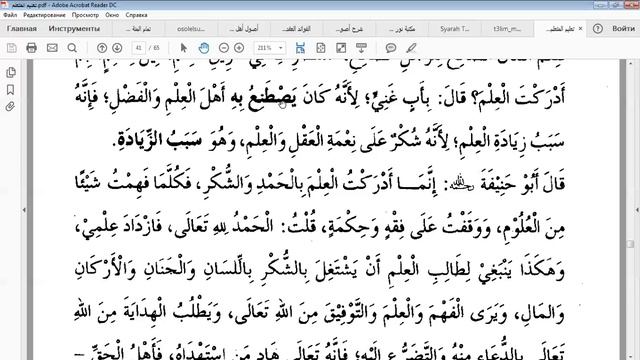The width and height of the screenshot is (640, 360).
Task: Add a sticky note comment icon
Action: click(x=391, y=48)
